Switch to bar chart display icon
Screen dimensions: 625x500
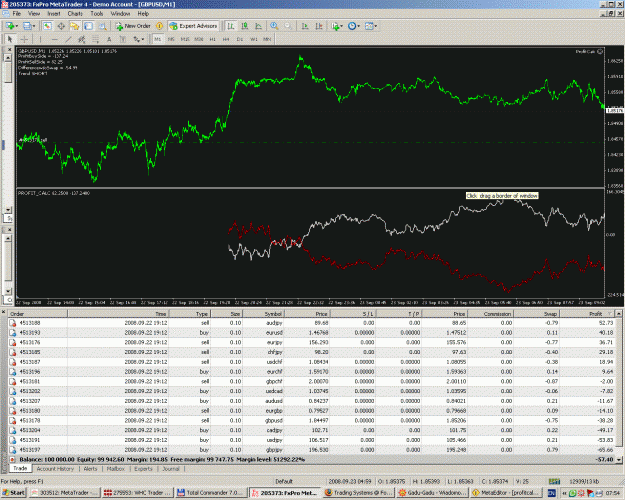[230, 26]
